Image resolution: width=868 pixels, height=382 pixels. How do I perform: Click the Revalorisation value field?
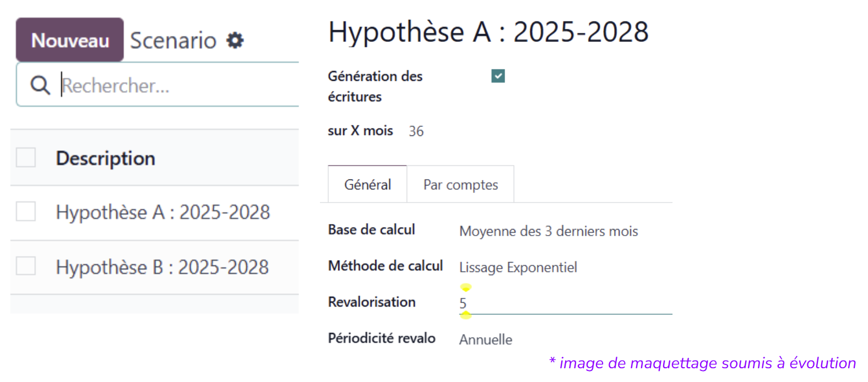[562, 303]
